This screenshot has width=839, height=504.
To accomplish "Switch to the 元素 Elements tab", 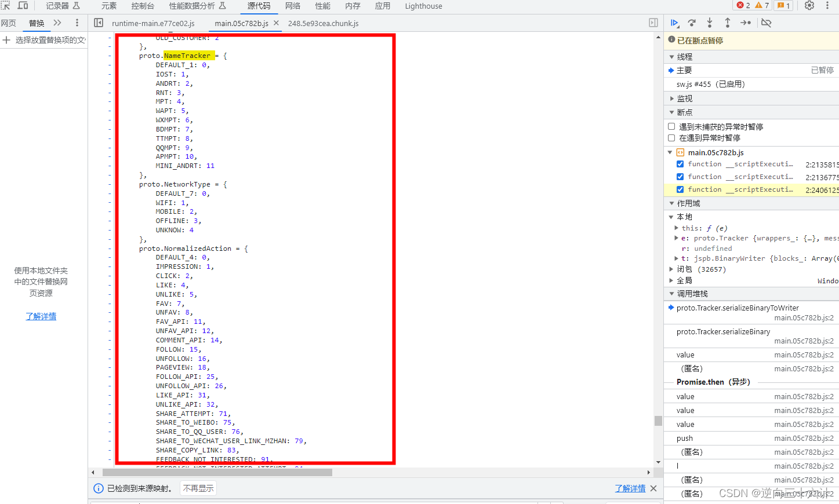I will 109,6.
